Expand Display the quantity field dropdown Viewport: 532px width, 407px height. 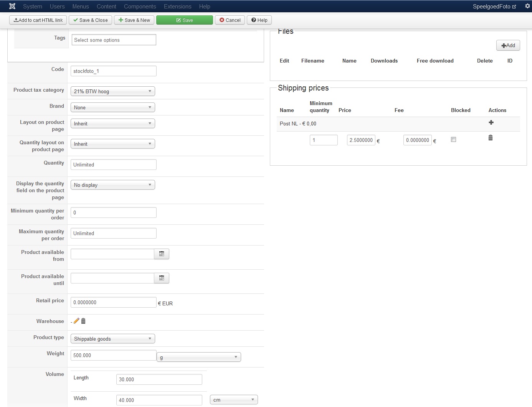click(113, 185)
